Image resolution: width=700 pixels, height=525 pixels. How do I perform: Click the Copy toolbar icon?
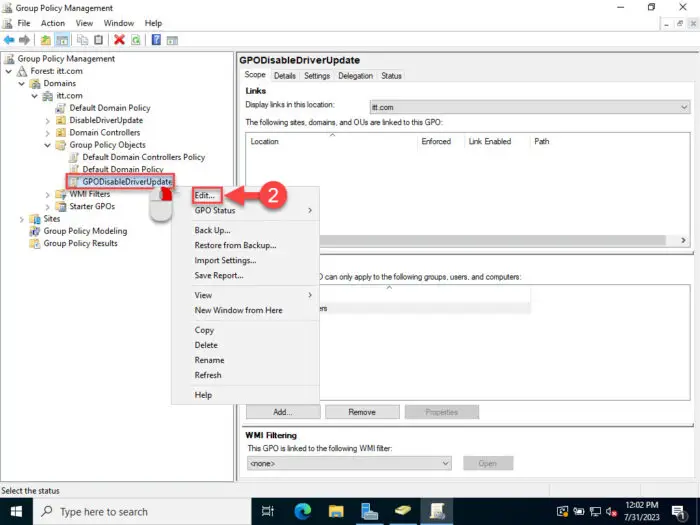coord(82,40)
